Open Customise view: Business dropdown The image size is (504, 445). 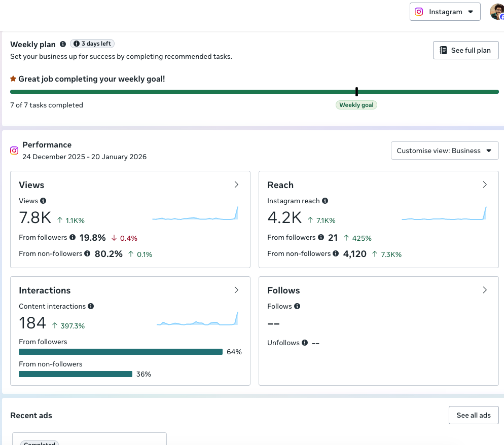[x=445, y=151]
